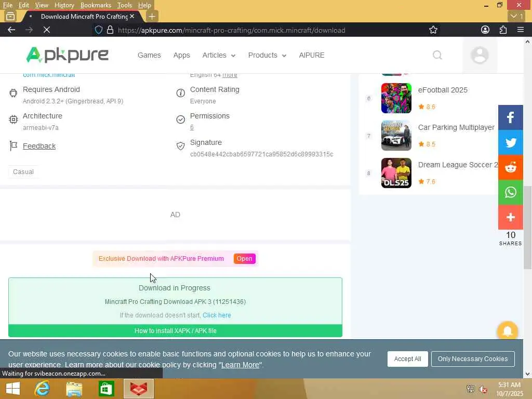Select the Casual tag
Viewport: 532px width, 399px height.
pyautogui.click(x=23, y=171)
